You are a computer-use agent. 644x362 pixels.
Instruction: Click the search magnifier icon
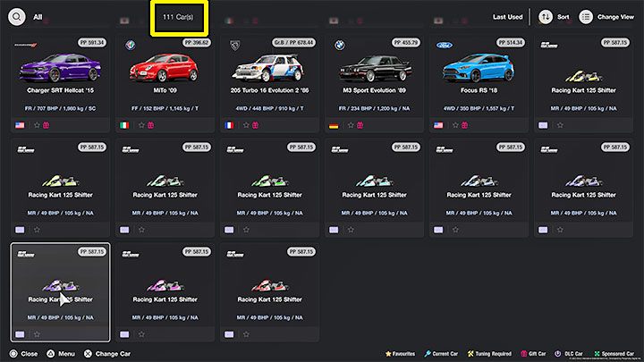click(x=16, y=16)
